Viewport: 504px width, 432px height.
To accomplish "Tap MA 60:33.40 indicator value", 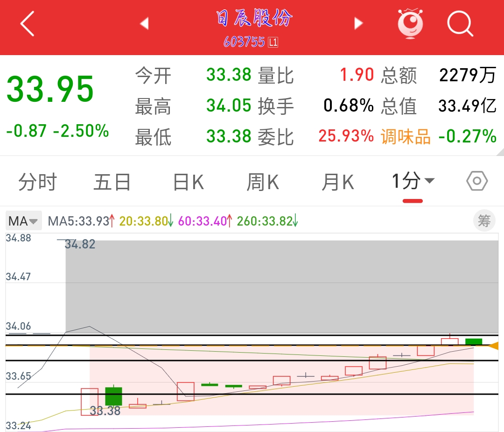I will [x=205, y=221].
